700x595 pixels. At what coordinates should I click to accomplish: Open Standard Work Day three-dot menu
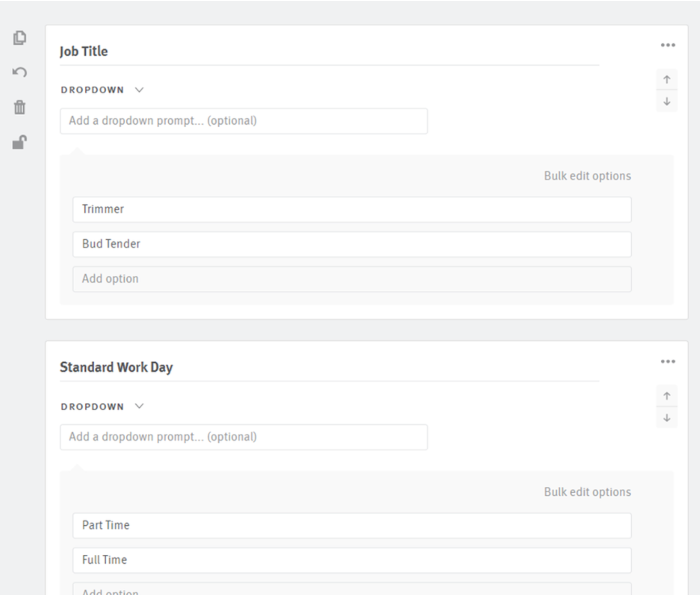point(668,361)
